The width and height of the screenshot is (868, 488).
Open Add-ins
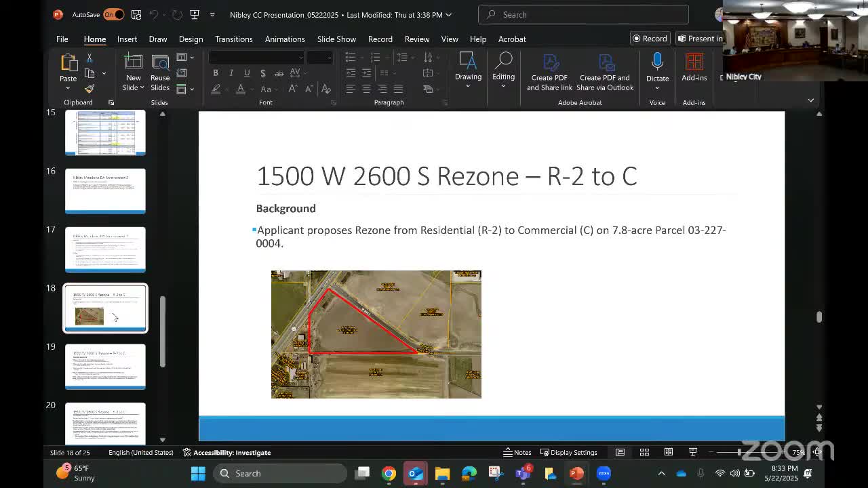tap(694, 68)
